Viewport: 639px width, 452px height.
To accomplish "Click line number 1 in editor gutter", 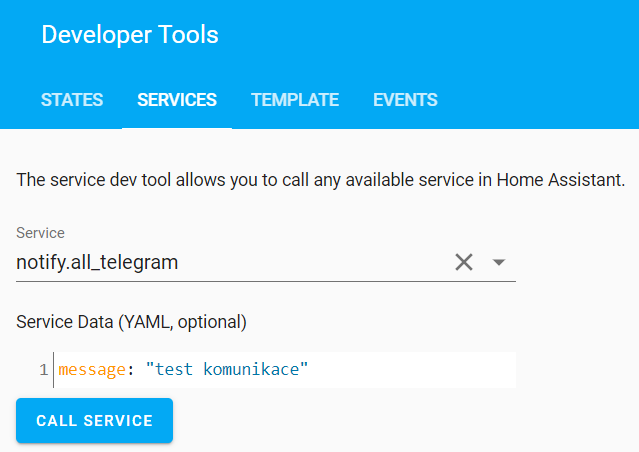I will tap(44, 370).
